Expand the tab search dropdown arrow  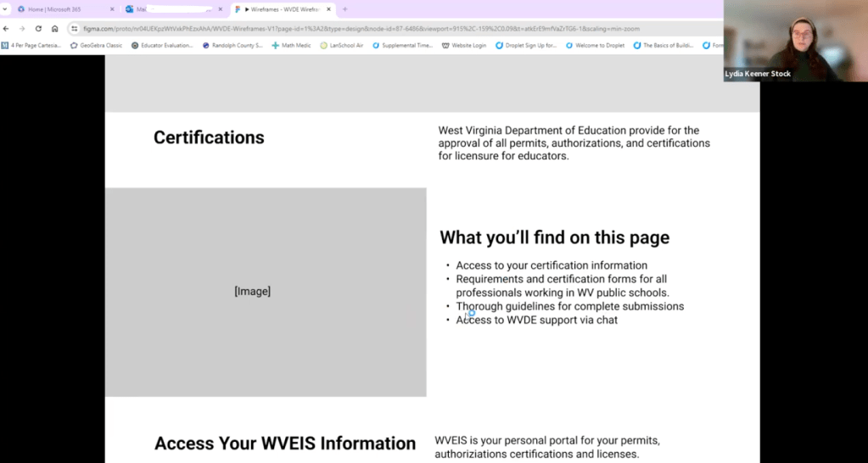tap(5, 9)
